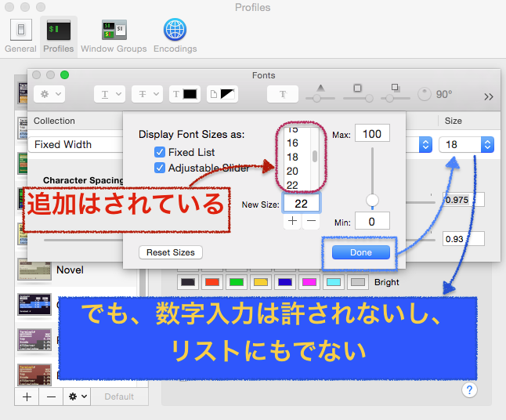Image resolution: width=506 pixels, height=420 pixels.
Task: Click the bright blue color swatch
Action: click(x=285, y=282)
